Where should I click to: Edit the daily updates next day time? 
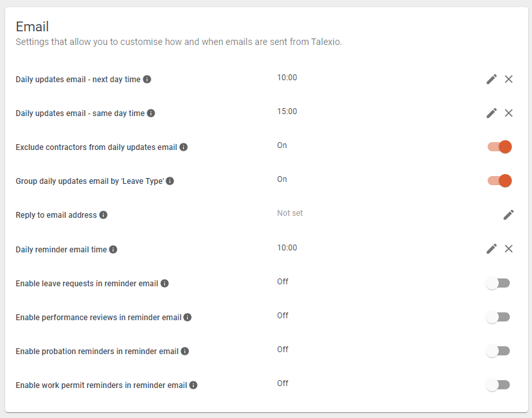click(x=492, y=79)
